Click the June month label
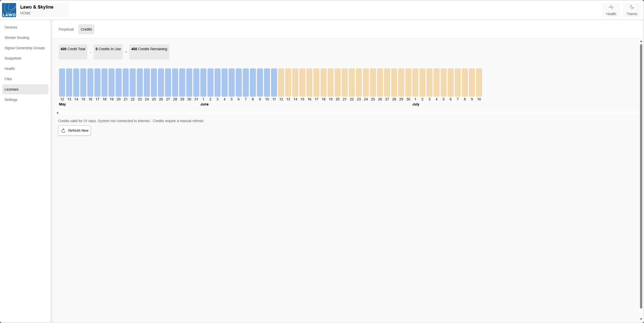This screenshot has height=323, width=644. pyautogui.click(x=204, y=104)
